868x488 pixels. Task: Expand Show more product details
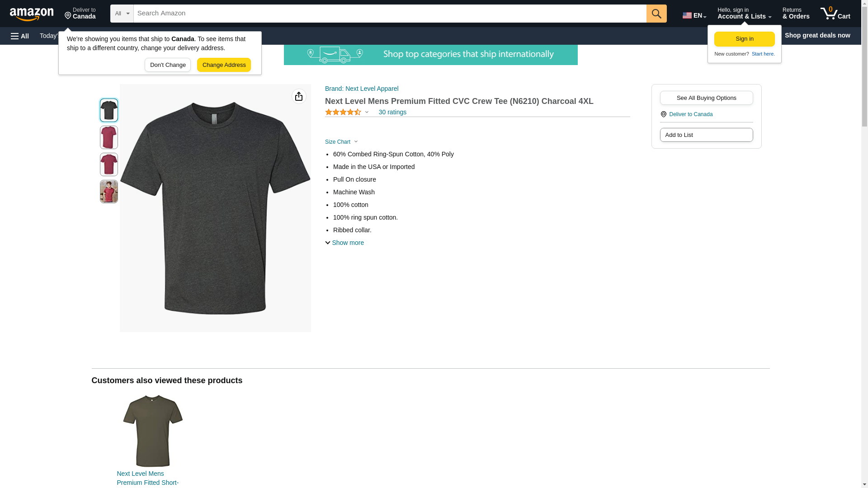tap(344, 243)
